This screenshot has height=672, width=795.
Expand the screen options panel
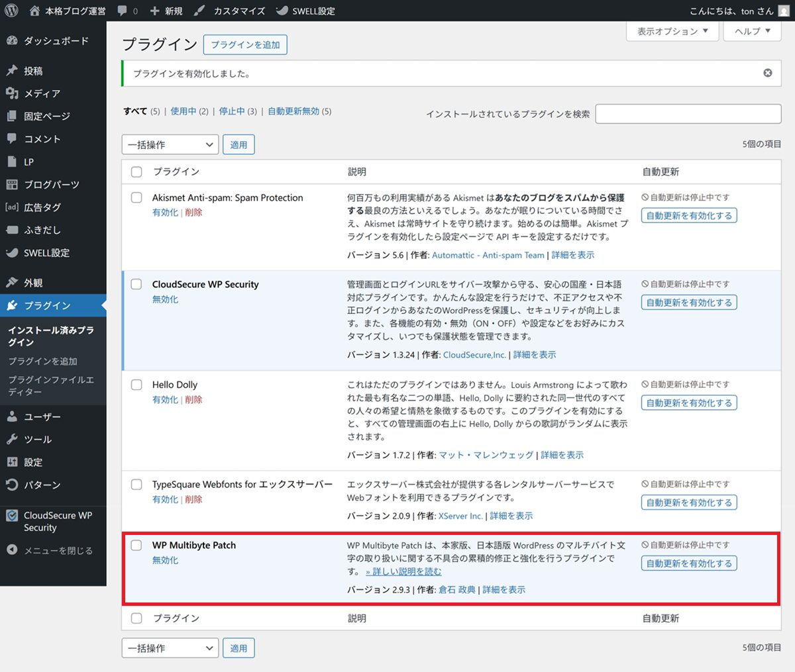[672, 31]
